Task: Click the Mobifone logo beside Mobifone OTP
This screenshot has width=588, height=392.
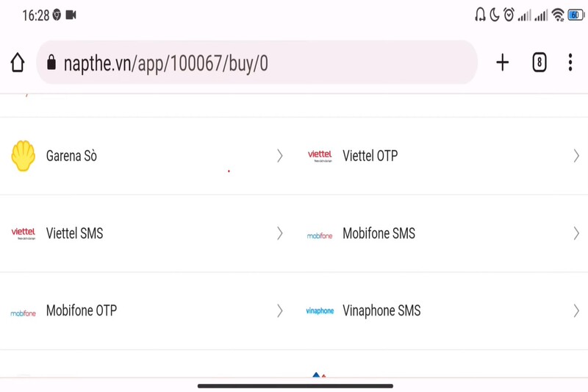Action: point(24,312)
